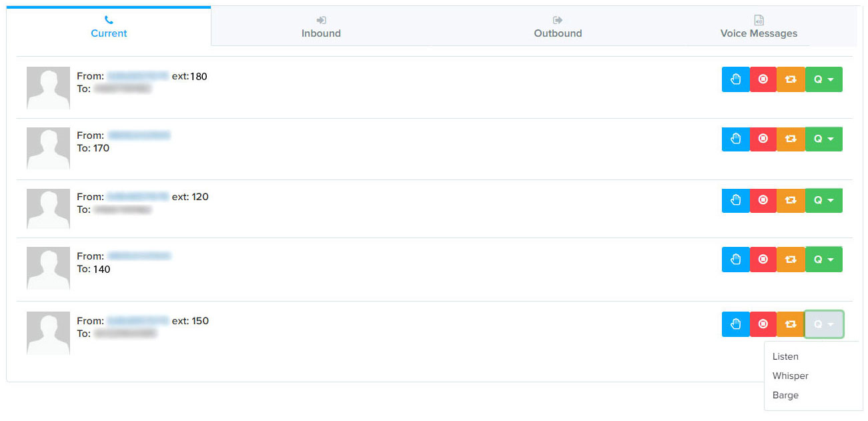Viewport: 868px width, 421px height.
Task: Hold the call to extension 140
Action: pos(735,259)
